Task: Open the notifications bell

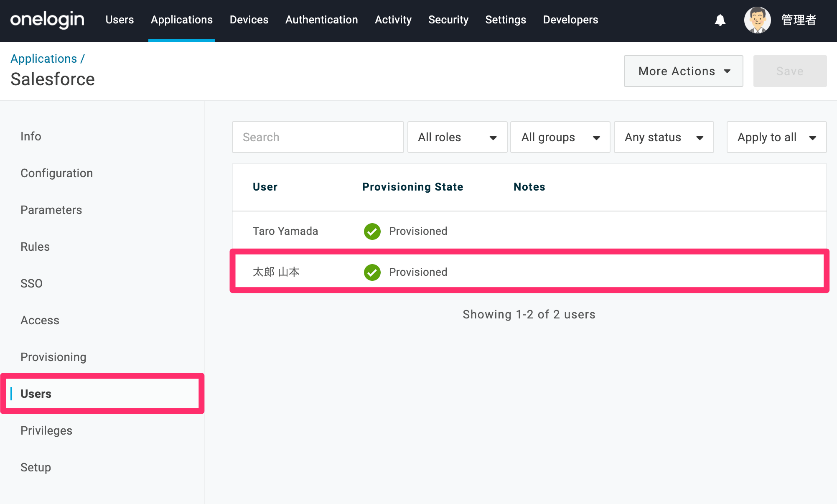Action: tap(720, 20)
